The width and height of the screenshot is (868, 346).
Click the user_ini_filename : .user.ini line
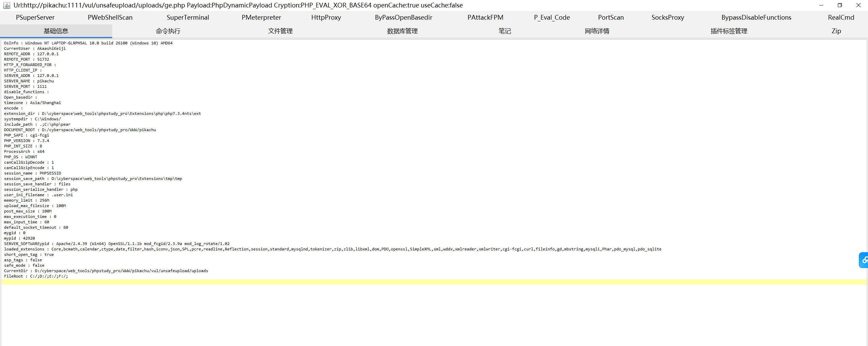(38, 195)
